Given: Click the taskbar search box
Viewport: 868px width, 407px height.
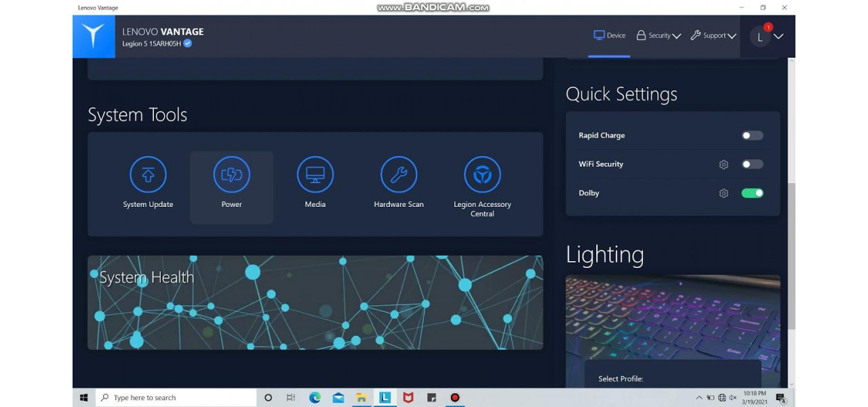Looking at the screenshot, I should coord(176,398).
